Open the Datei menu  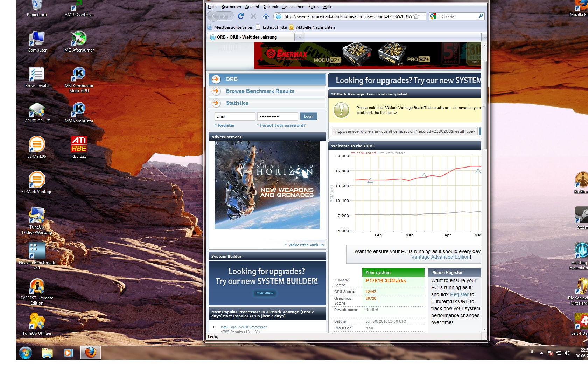tap(212, 7)
